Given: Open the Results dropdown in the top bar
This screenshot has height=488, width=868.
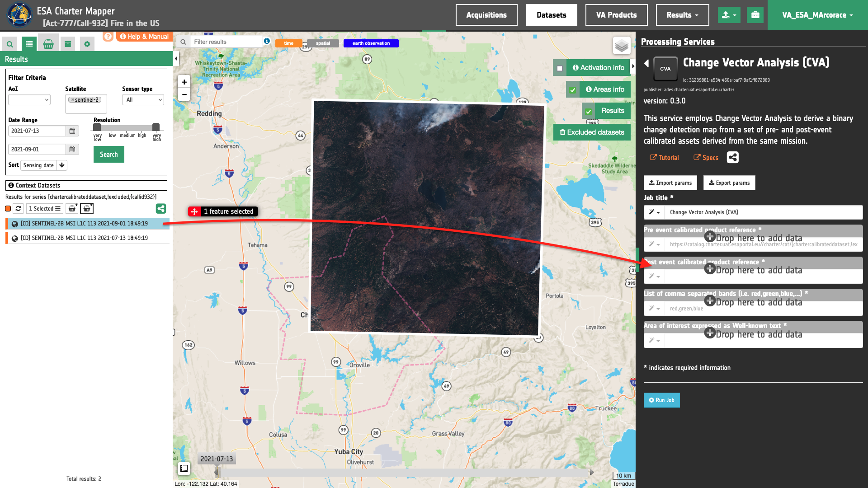Looking at the screenshot, I should (683, 15).
